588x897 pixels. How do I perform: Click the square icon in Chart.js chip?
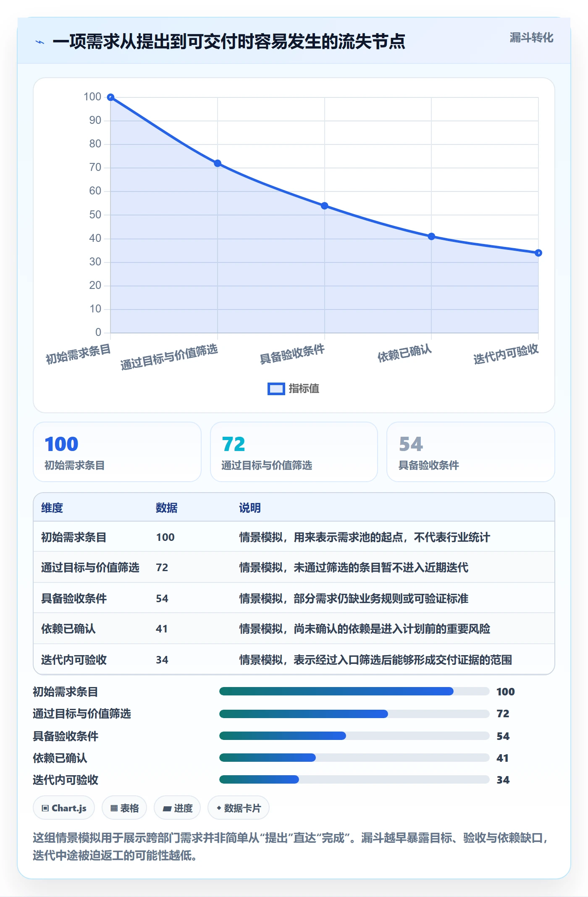[x=45, y=808]
